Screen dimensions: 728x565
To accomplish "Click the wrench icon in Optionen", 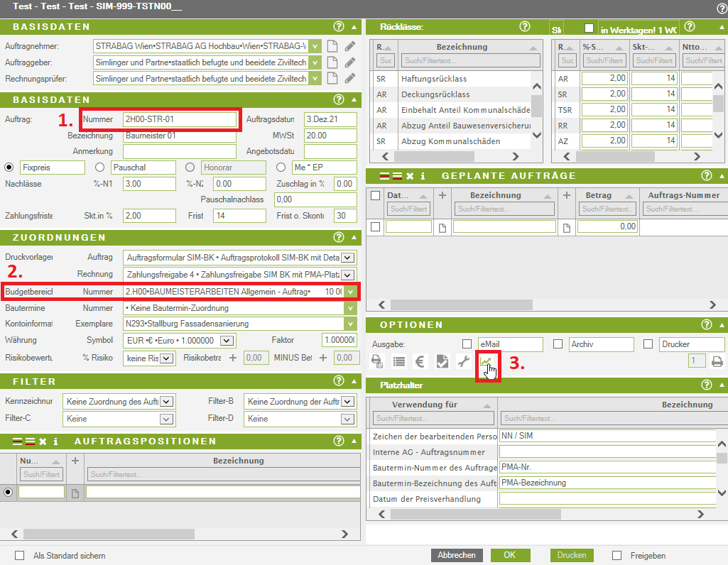I will [464, 361].
